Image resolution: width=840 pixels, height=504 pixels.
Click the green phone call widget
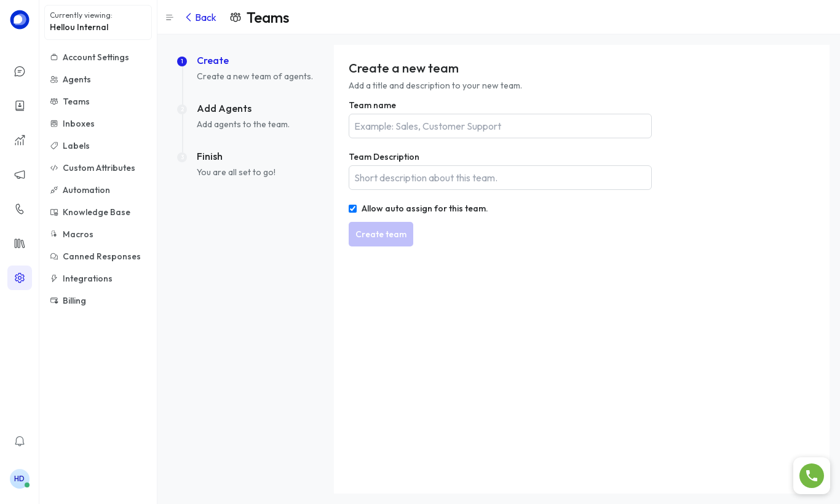[x=812, y=476]
